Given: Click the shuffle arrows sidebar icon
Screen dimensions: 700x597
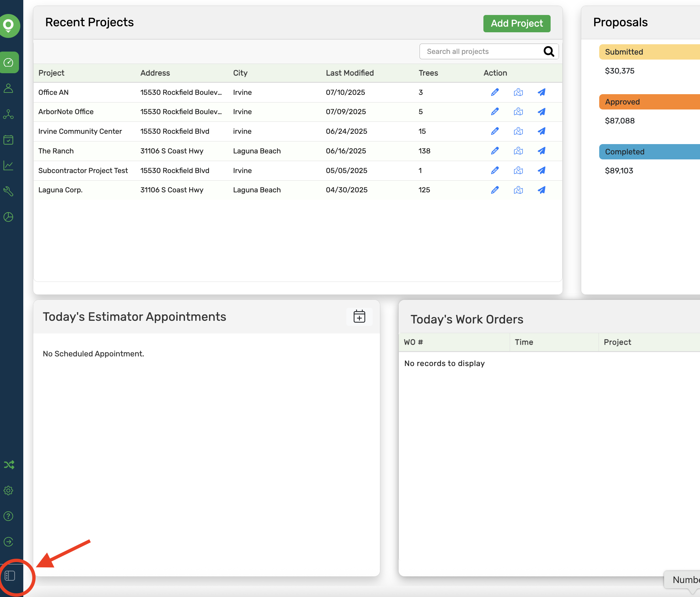Looking at the screenshot, I should coord(9,465).
